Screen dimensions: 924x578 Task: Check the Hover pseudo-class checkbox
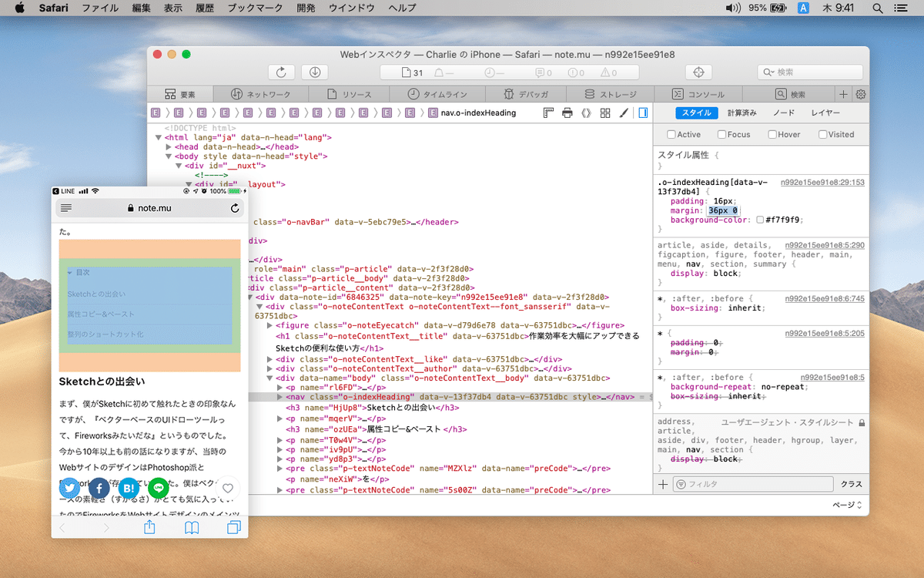pos(772,134)
